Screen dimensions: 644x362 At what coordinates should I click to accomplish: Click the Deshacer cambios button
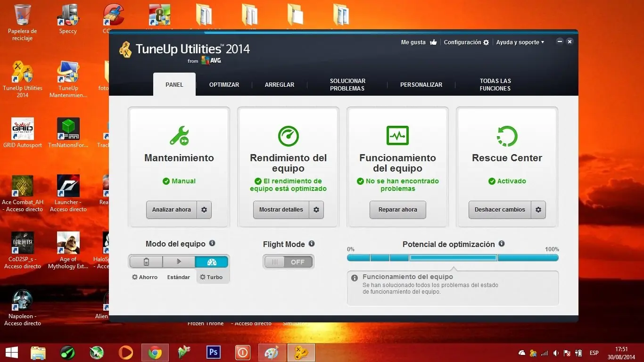500,210
